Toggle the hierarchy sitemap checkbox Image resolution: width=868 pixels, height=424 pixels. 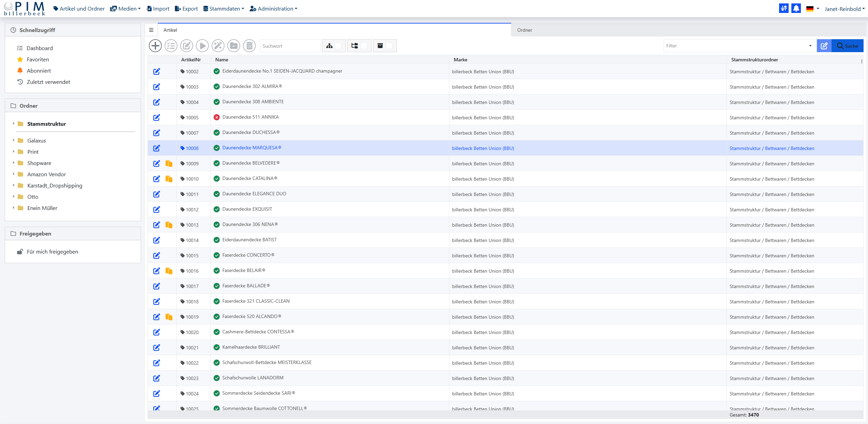(338, 46)
